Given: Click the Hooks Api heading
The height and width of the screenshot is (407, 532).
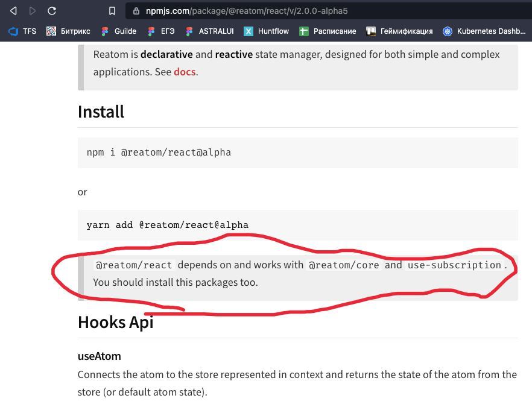Looking at the screenshot, I should pyautogui.click(x=115, y=322).
